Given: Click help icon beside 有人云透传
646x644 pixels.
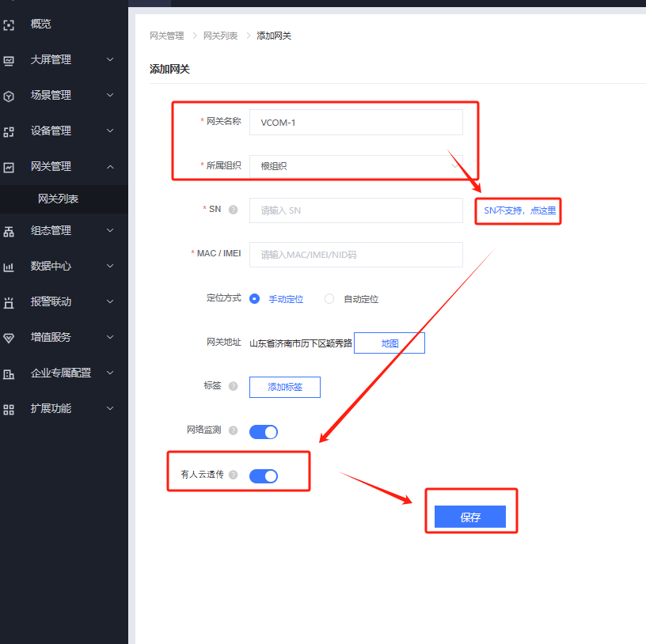Looking at the screenshot, I should click(x=233, y=475).
